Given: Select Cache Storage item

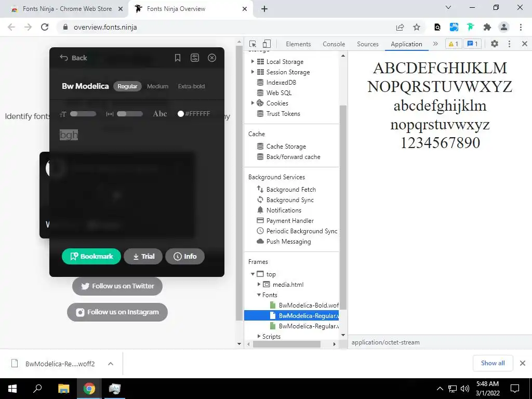Looking at the screenshot, I should (286, 147).
